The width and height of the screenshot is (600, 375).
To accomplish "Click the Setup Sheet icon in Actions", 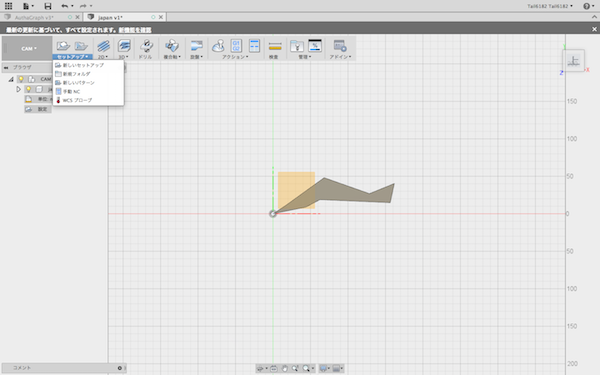I will 254,46.
